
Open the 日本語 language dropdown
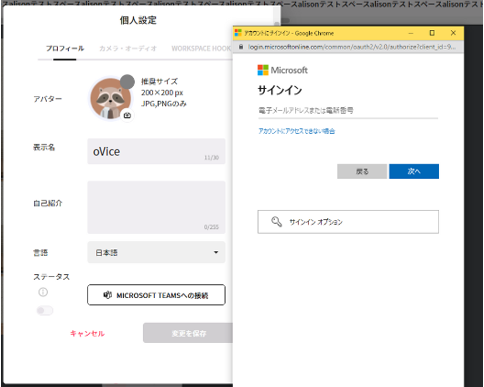156,252
